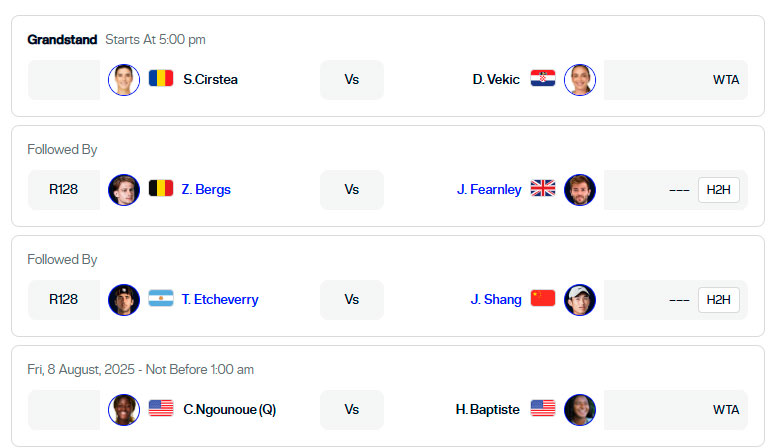769x448 pixels.
Task: Click S. Cirstea's player photo
Action: [124, 80]
